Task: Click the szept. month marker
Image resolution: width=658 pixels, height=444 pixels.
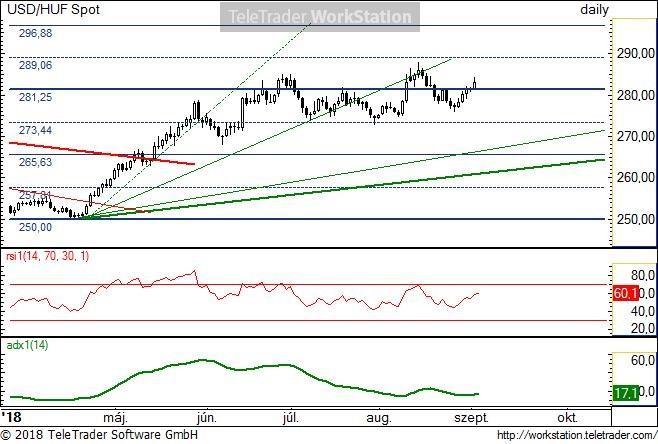Action: click(472, 418)
